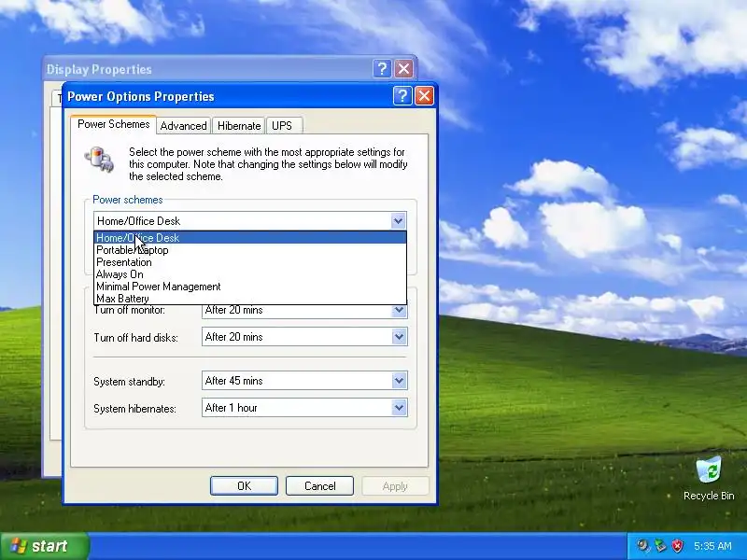Choose Portable/Laptop scheme from the list
747x560 pixels.
pos(250,250)
